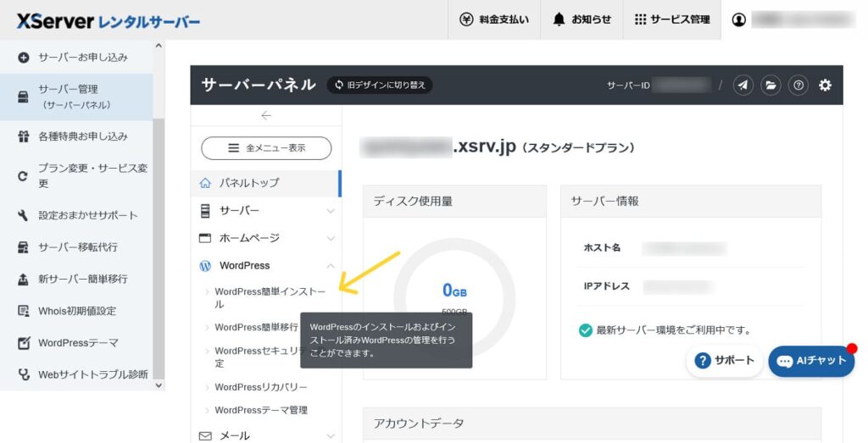
Task: Expand the サーバー menu chevron
Action: tap(331, 211)
